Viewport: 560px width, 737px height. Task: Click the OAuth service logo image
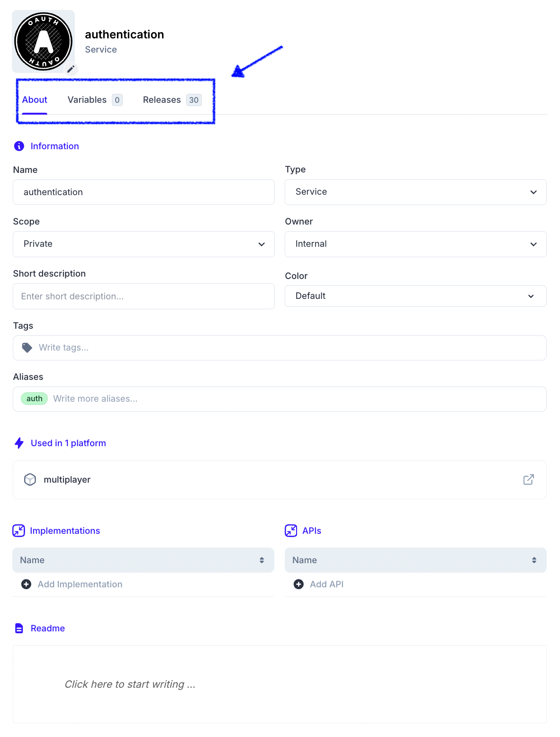click(x=43, y=42)
